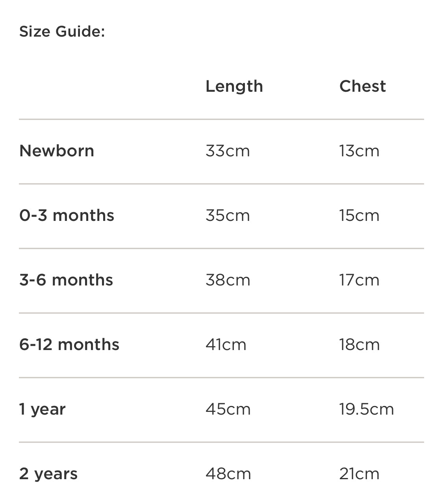The image size is (443, 504).
Task: Click the 45cm length value
Action: (x=228, y=409)
